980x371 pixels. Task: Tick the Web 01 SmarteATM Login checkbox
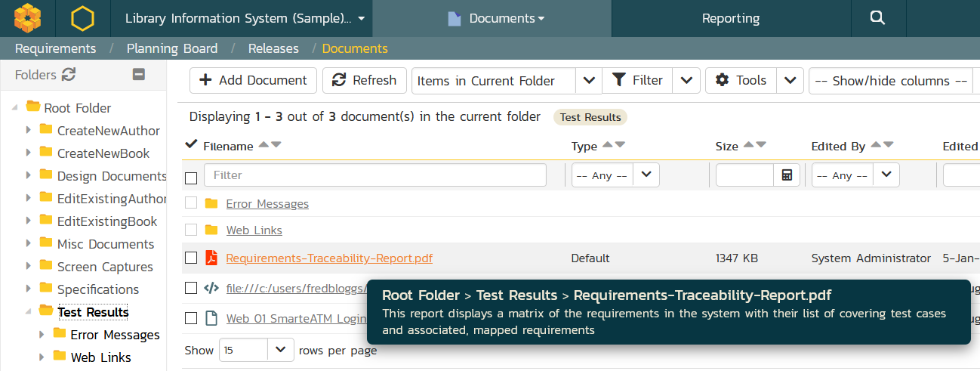pos(191,318)
